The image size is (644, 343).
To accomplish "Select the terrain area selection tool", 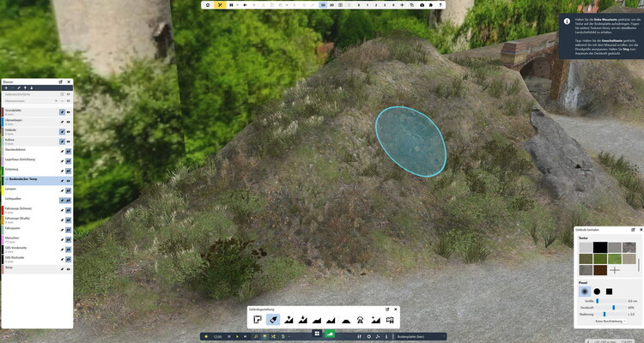I will pos(258,319).
